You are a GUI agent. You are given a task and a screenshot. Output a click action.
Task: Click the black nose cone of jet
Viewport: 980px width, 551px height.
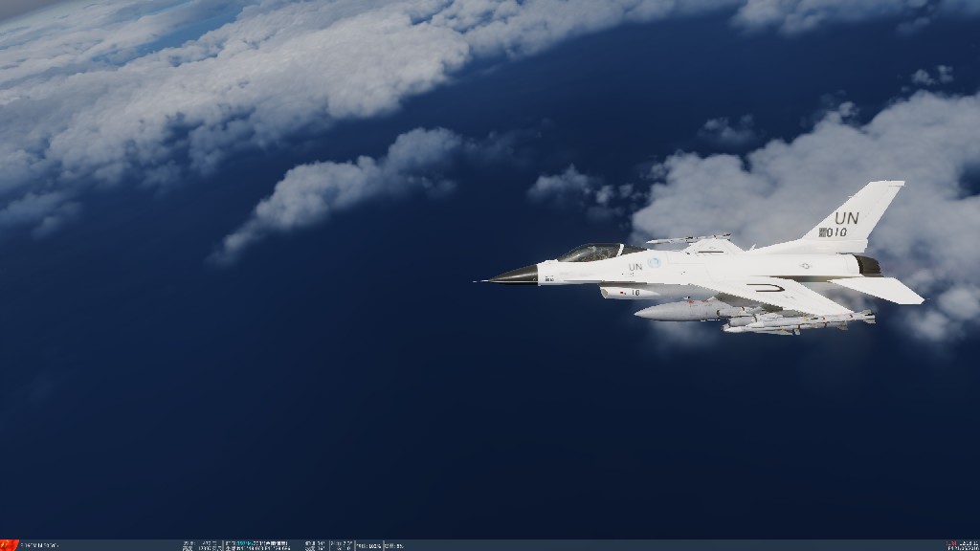[515, 275]
